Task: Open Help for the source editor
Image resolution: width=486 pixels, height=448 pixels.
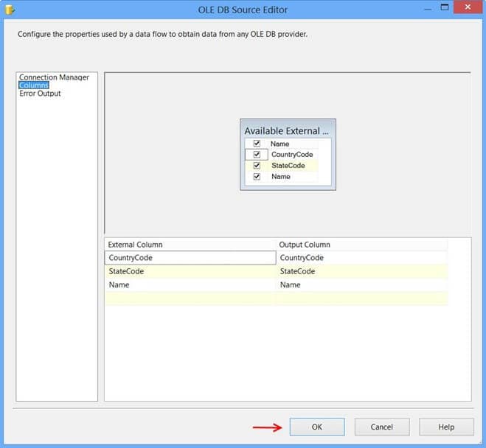Action: 446,427
